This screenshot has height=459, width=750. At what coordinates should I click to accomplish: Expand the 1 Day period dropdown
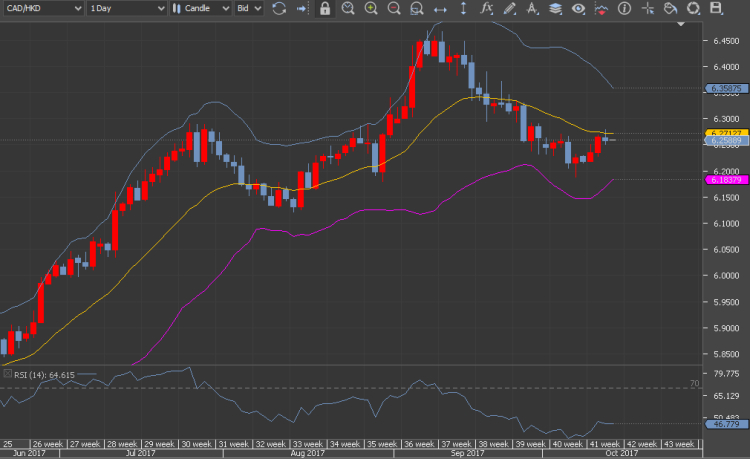[126, 9]
